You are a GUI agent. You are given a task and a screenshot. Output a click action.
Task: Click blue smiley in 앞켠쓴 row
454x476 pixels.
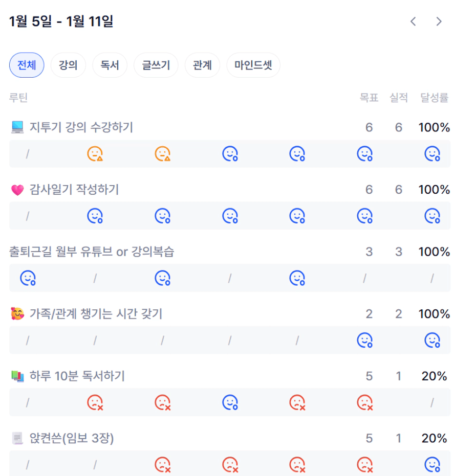(x=432, y=465)
